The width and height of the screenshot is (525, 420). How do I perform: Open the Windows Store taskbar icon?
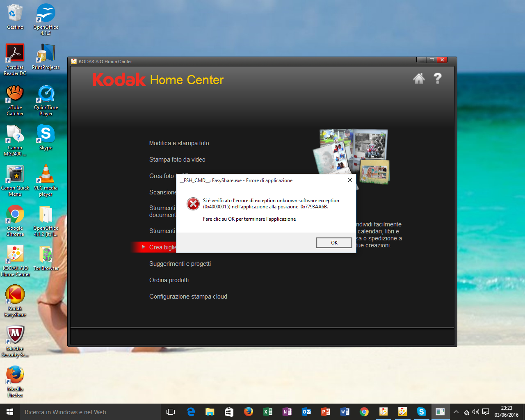click(x=229, y=412)
